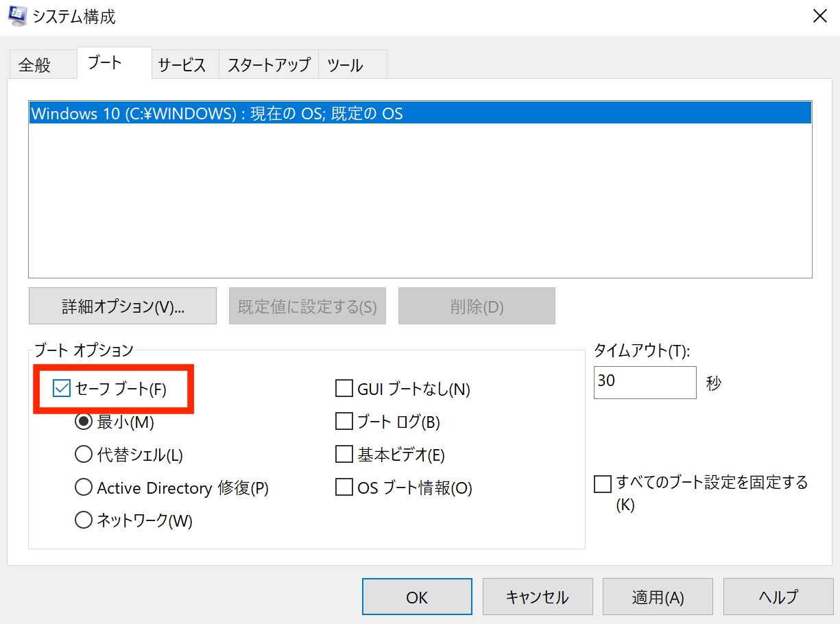
Task: Check the ブート ログ(B) option
Action: (x=344, y=421)
